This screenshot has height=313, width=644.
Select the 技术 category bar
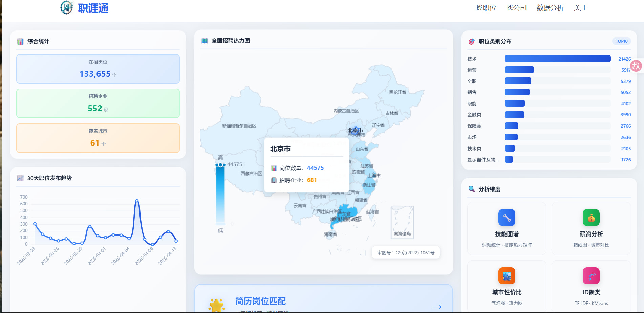(557, 59)
